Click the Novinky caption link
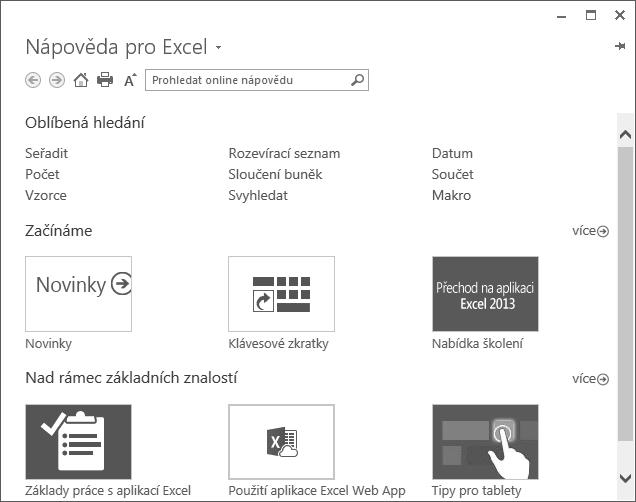 click(x=48, y=344)
